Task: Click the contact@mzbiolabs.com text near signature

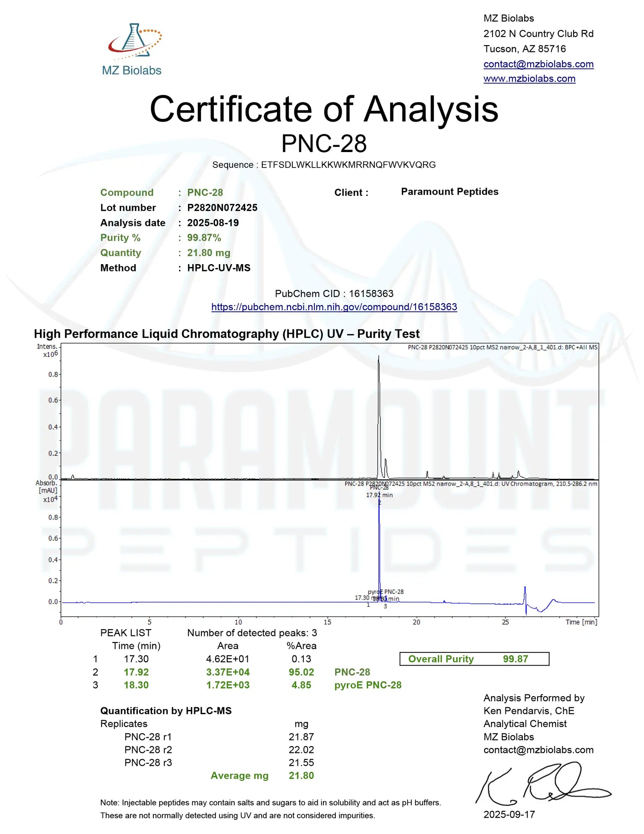Action: click(x=538, y=750)
